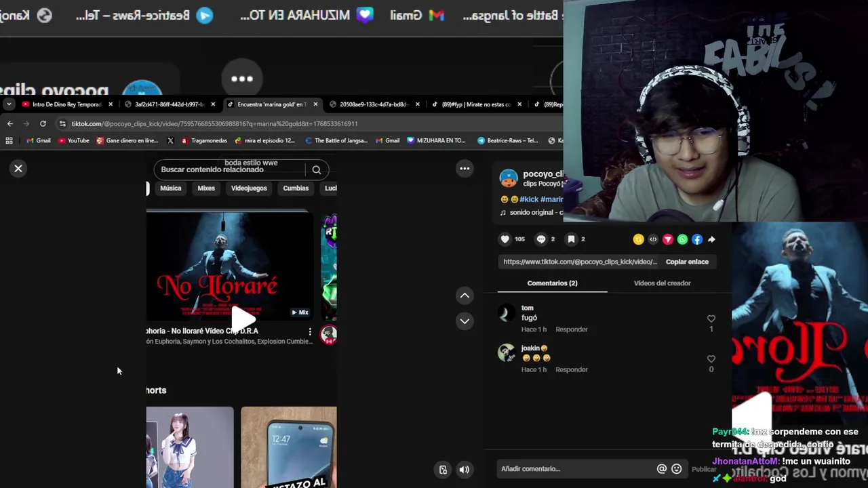Expand more share options arrow
Viewport: 868px width, 488px height.
(711, 239)
